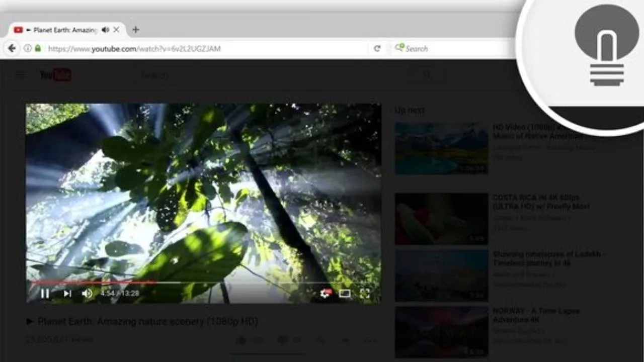Enter fullscreen in the video player

coord(365,294)
